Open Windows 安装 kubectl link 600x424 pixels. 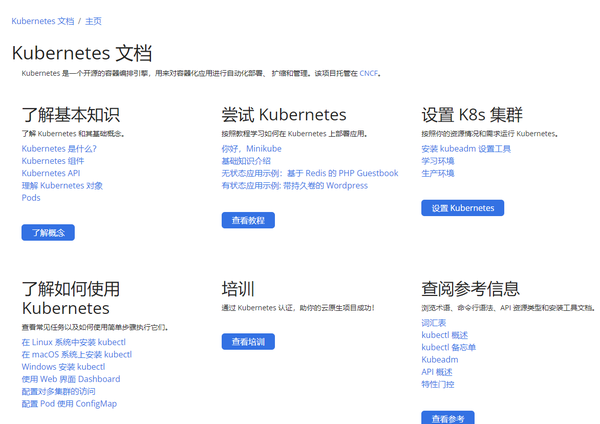click(64, 367)
